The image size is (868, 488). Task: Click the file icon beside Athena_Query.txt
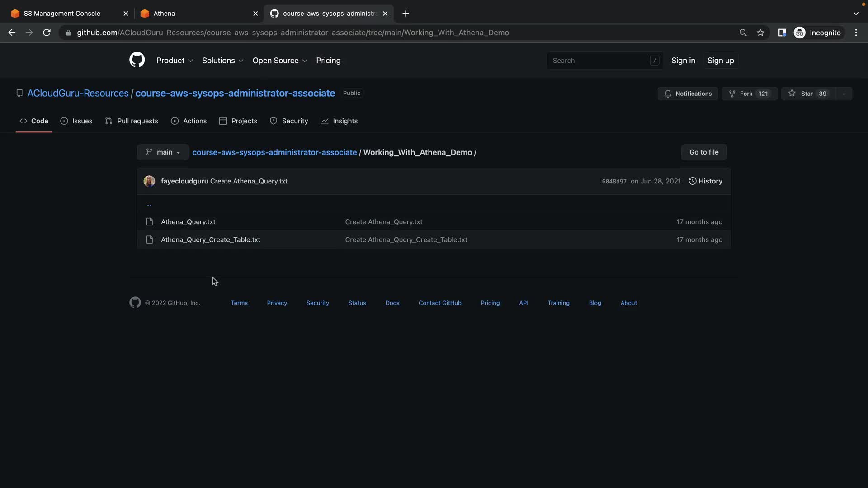click(150, 222)
